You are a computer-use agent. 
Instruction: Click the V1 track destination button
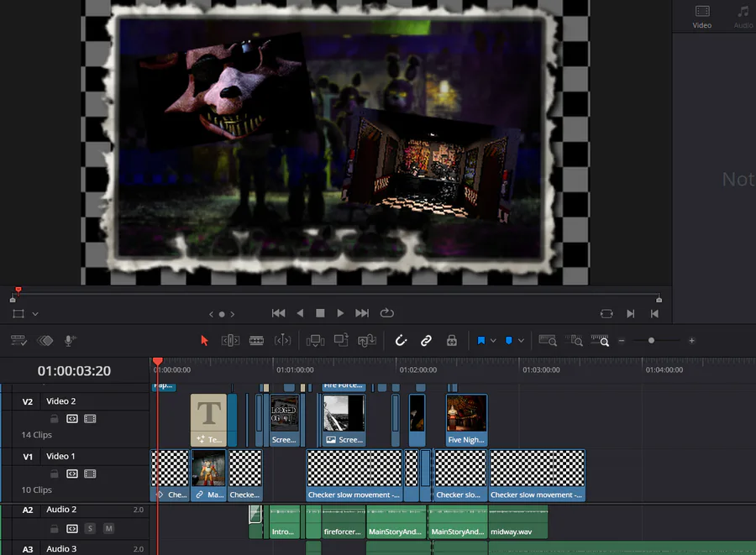coord(28,457)
